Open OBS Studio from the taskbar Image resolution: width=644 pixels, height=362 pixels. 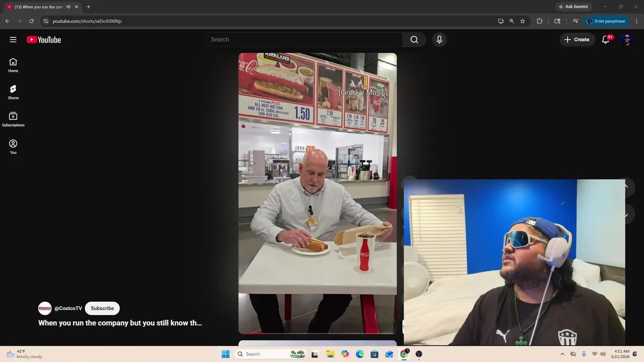(419, 354)
